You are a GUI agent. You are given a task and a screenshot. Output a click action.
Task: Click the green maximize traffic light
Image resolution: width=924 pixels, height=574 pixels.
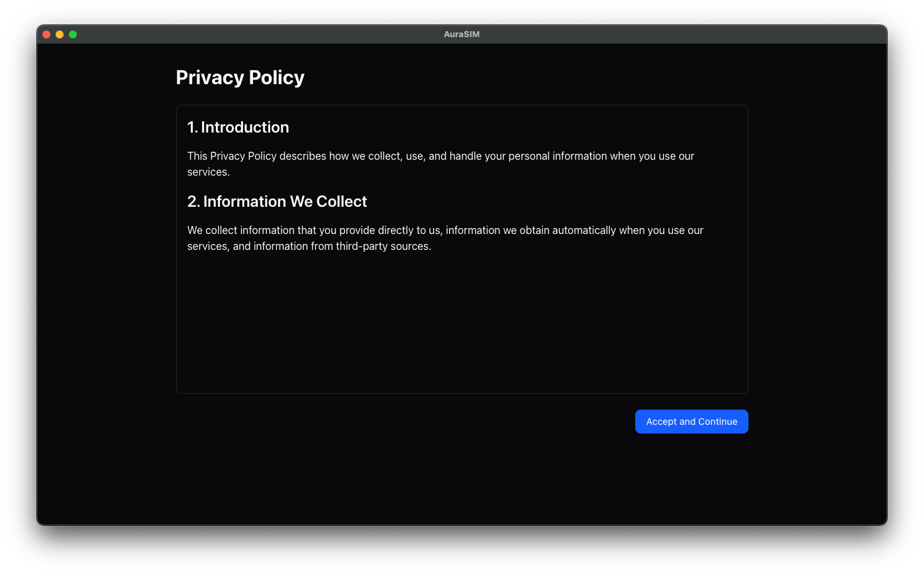[73, 34]
